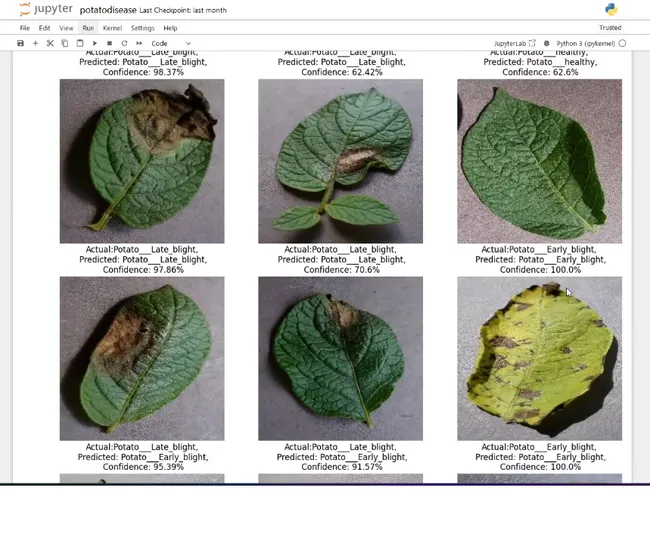Click leaf image below Confidence: 70.6%
This screenshot has height=537, width=650.
pyautogui.click(x=341, y=358)
